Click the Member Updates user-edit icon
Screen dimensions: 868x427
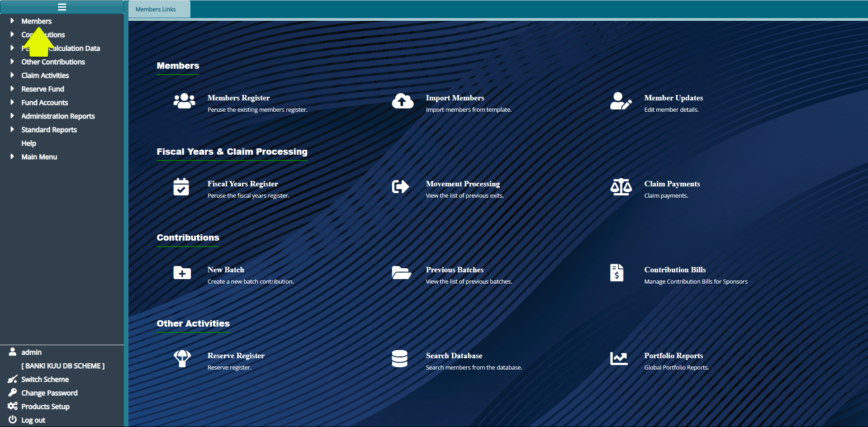pos(621,101)
